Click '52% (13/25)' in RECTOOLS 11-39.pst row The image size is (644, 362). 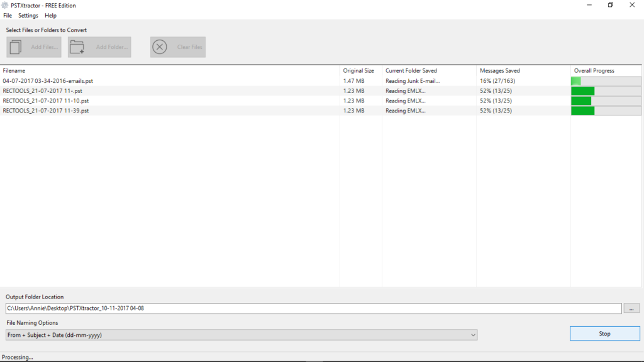tap(496, 111)
